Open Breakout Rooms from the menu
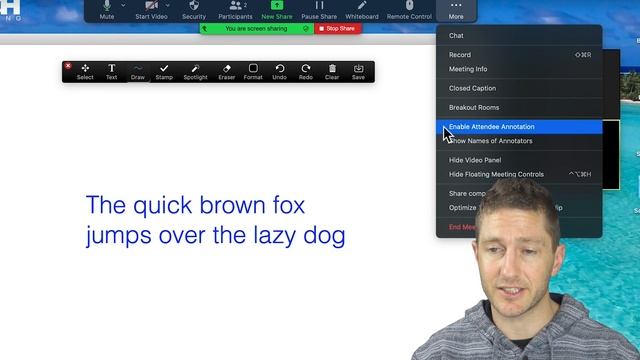Screen dimensions: 640x360 click(519, 107)
